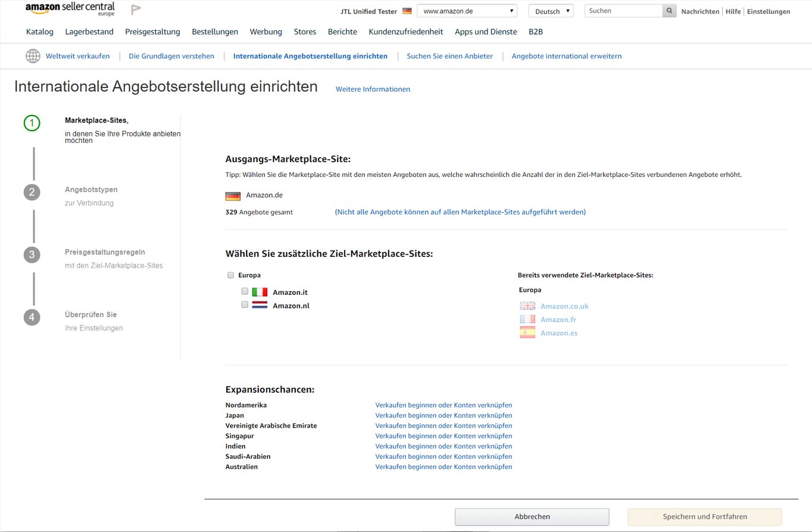Click the Spanish flag next to Amazon.es

tap(527, 332)
